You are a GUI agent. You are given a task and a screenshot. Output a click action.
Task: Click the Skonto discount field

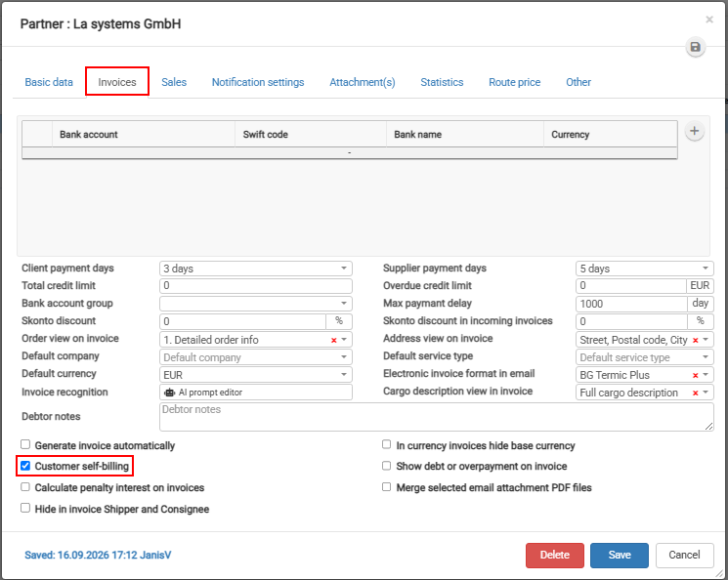tap(242, 321)
